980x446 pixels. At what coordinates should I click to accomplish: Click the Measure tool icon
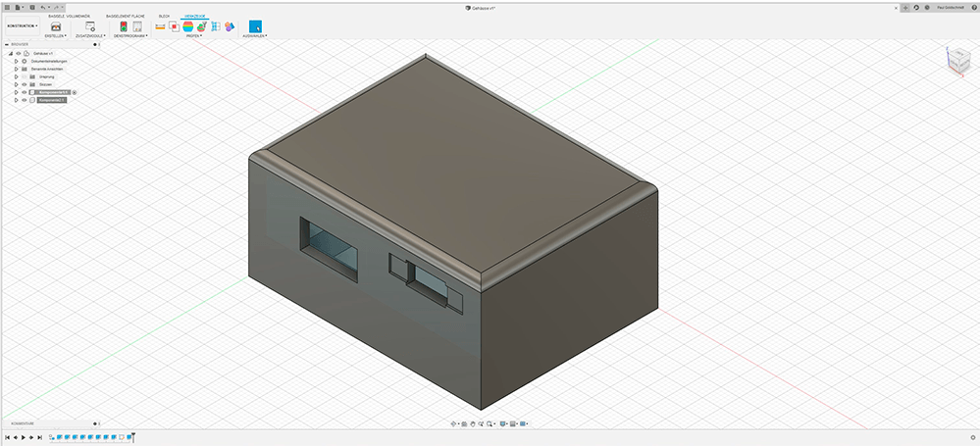[x=160, y=26]
